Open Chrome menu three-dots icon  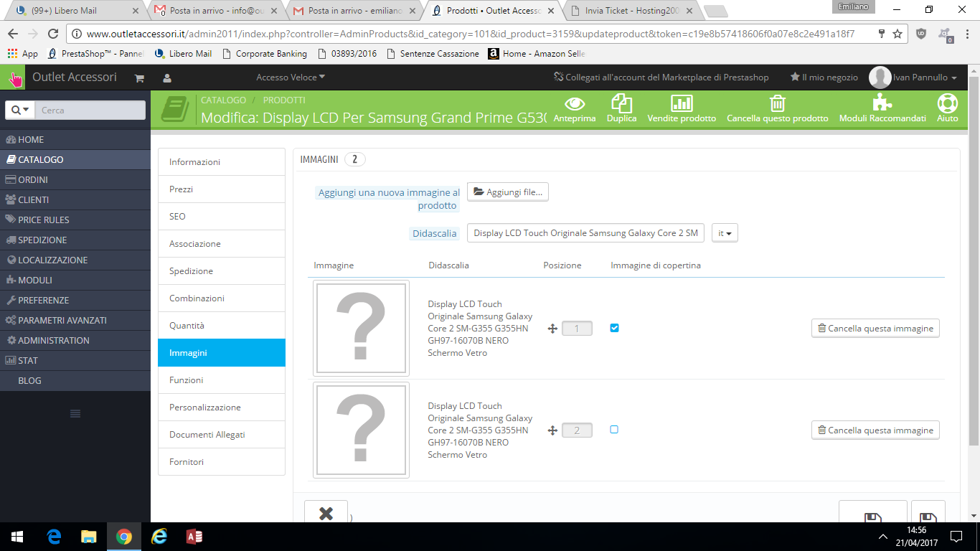[968, 34]
